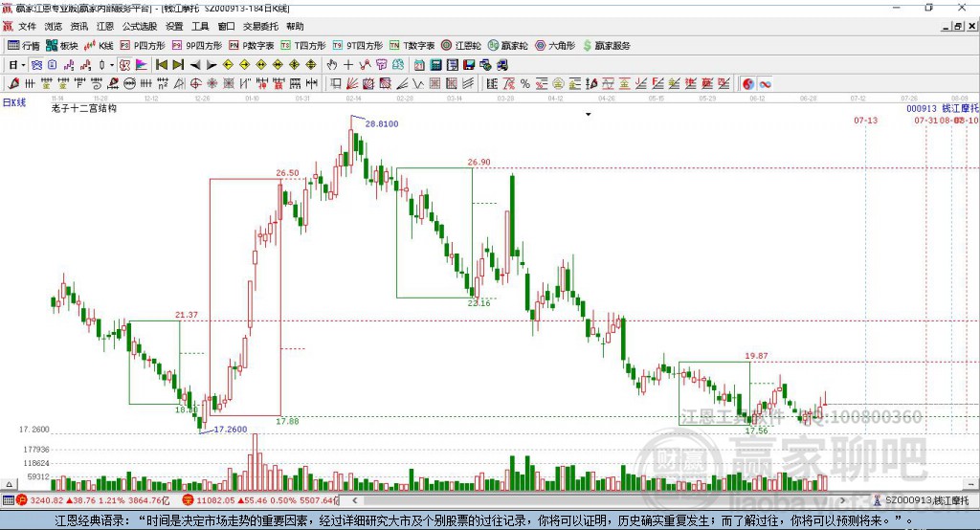The image size is (980, 530).
Task: Open the 浏览 menu
Action: [54, 26]
